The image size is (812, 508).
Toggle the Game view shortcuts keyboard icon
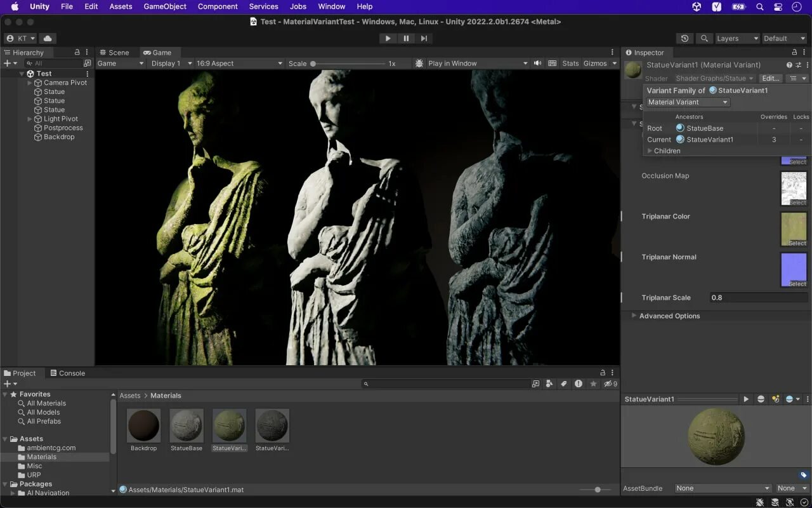tap(552, 63)
